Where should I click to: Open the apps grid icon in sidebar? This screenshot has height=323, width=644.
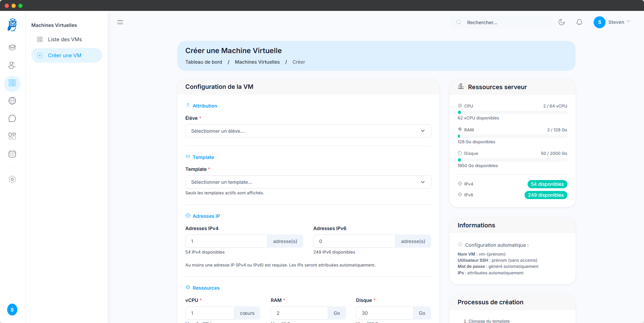click(12, 136)
